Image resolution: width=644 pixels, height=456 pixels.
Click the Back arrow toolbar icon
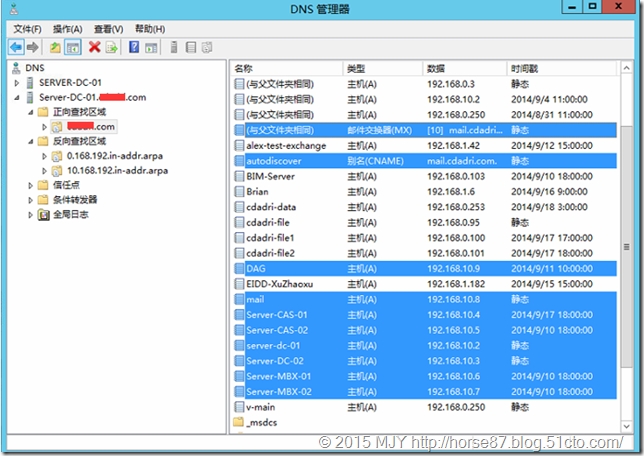pos(17,47)
